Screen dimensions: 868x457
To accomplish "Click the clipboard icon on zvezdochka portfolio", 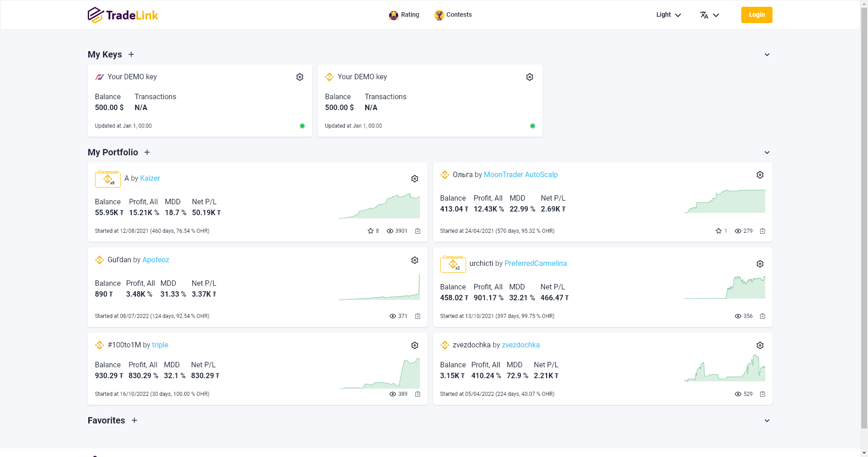I will 763,394.
